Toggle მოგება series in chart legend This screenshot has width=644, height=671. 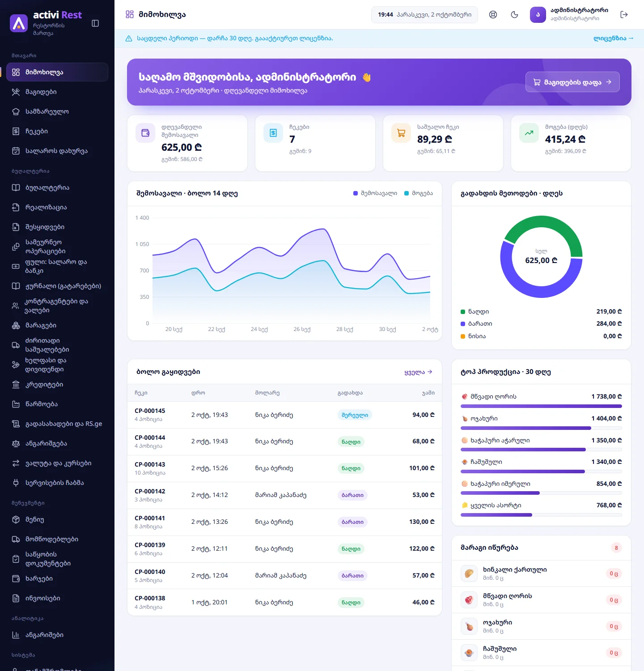point(419,193)
